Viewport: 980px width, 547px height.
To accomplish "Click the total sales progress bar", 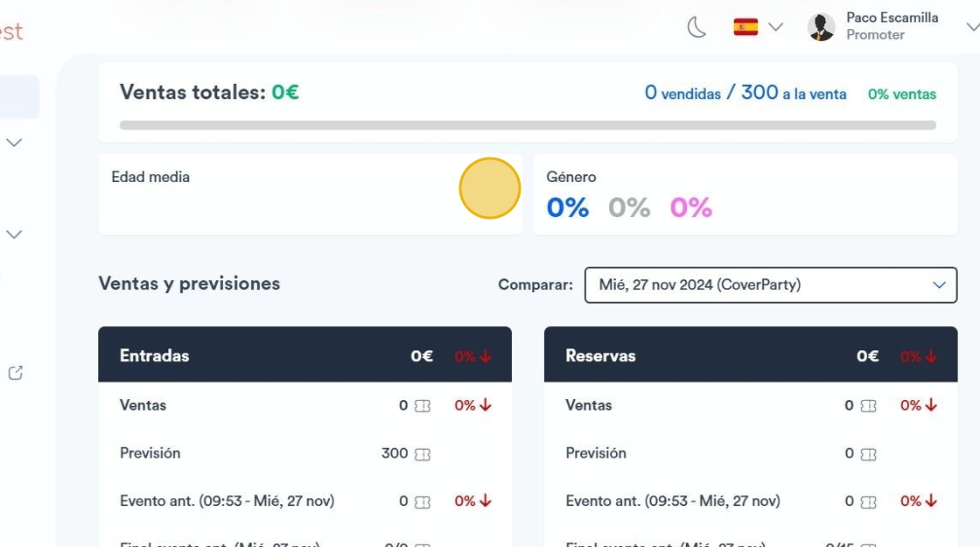I will pyautogui.click(x=528, y=125).
